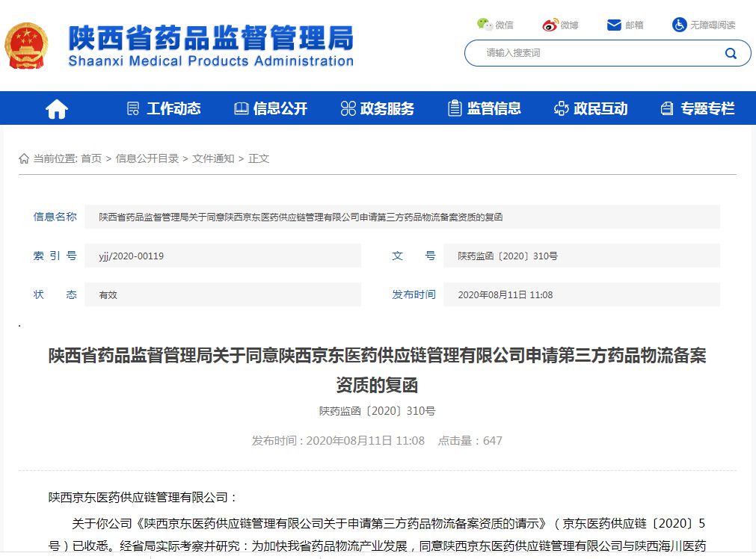Click index number yjj/2020-00119
Image resolution: width=756 pixels, height=559 pixels.
coord(131,256)
